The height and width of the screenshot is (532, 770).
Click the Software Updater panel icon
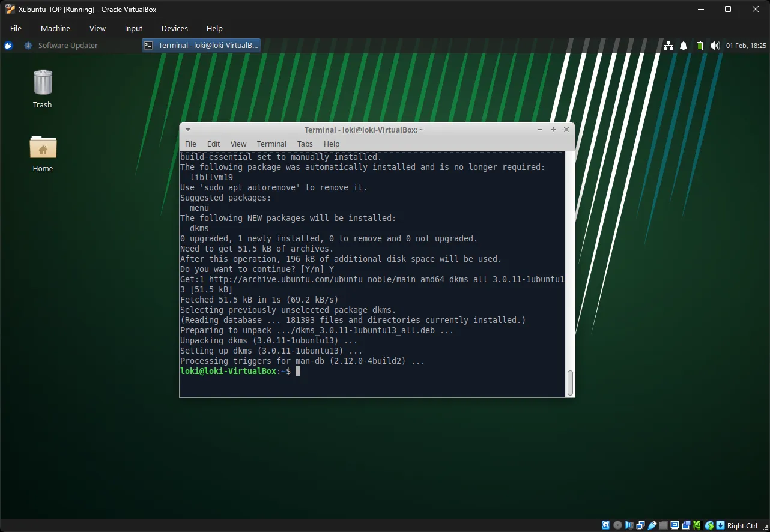click(x=28, y=45)
